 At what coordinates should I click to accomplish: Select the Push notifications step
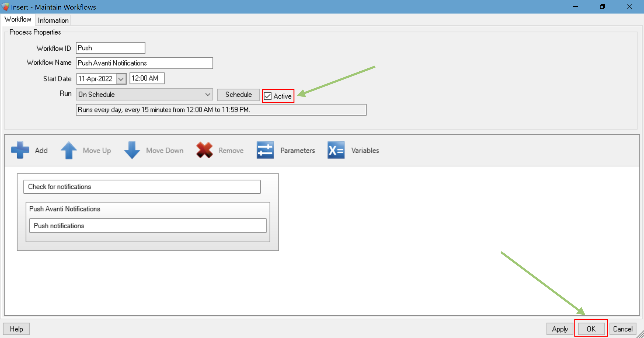pyautogui.click(x=148, y=226)
